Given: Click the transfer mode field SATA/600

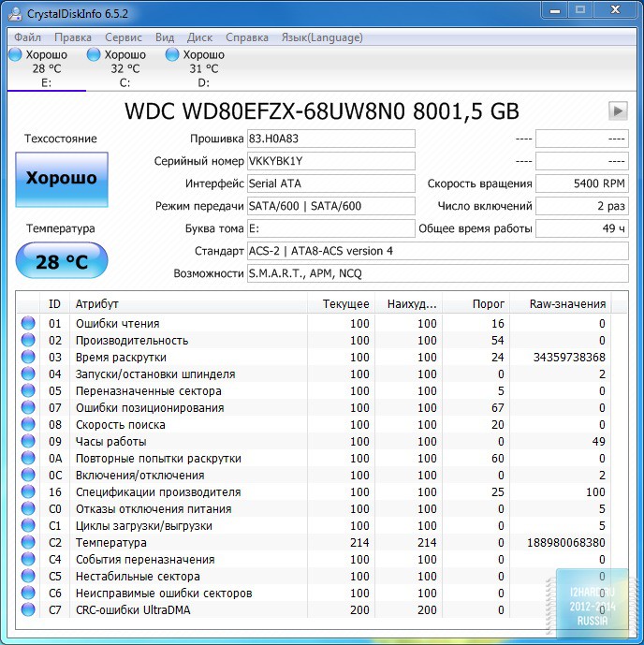Looking at the screenshot, I should pyautogui.click(x=331, y=206).
